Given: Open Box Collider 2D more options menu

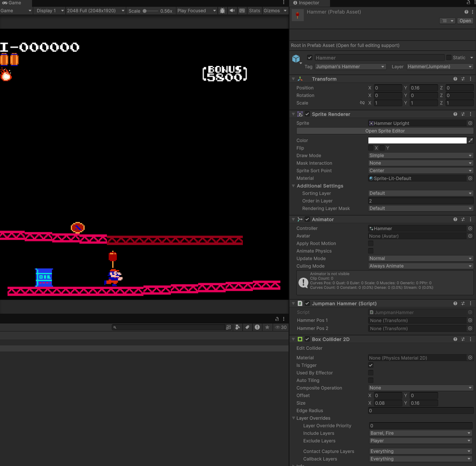Looking at the screenshot, I should click(471, 339).
